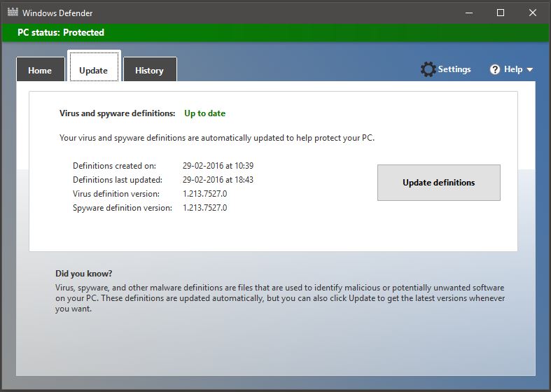Screen dimensions: 551x392
Task: Click the Help menu label
Action: pos(513,69)
